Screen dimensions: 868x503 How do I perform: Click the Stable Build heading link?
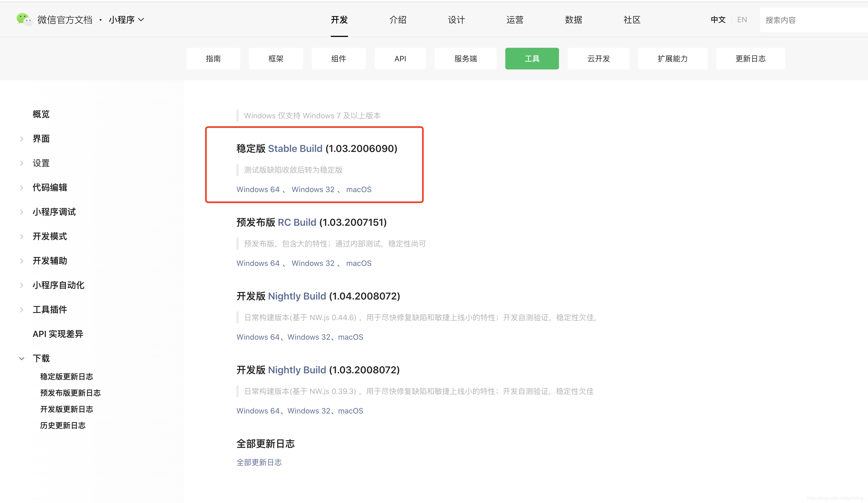point(295,149)
